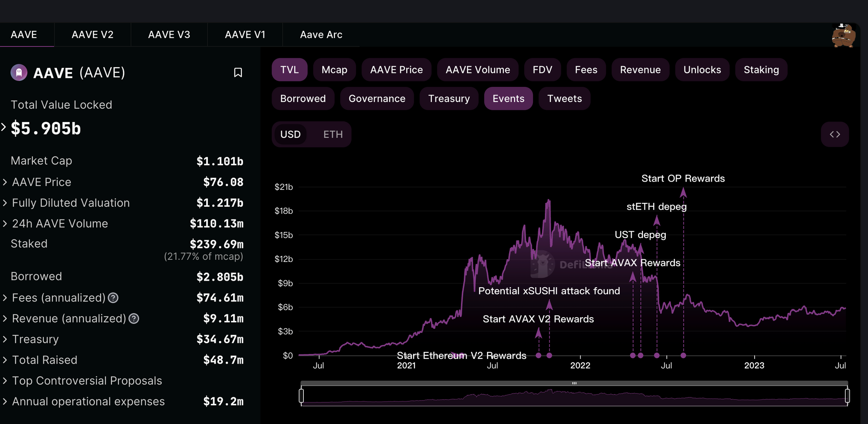
Task: Switch to the AAVE V1 tab
Action: 245,35
